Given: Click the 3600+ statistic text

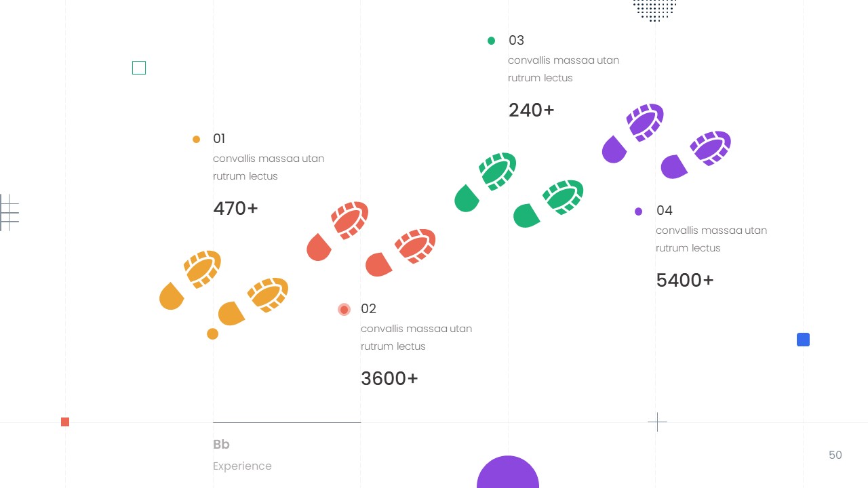Looking at the screenshot, I should click(389, 378).
